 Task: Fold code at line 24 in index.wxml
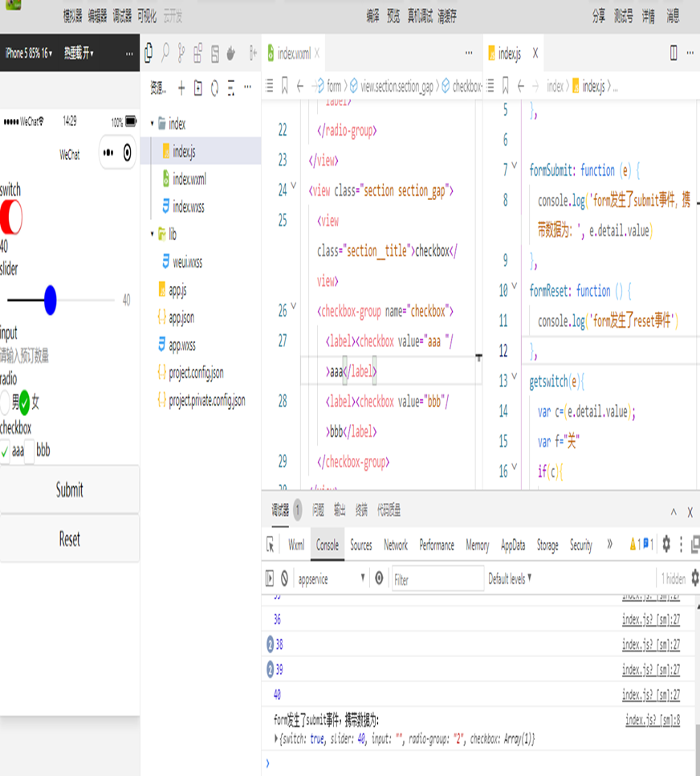click(293, 186)
